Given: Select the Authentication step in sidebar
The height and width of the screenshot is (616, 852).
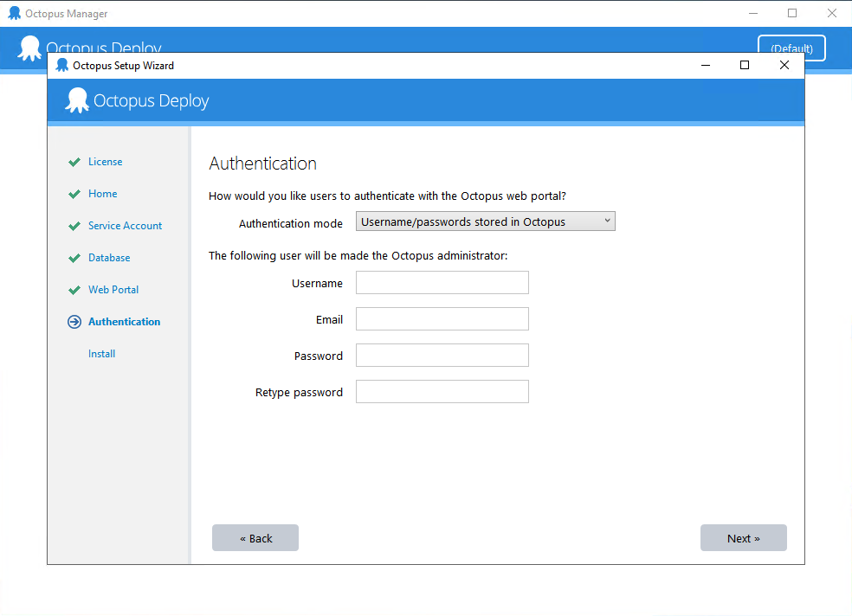Looking at the screenshot, I should click(125, 322).
